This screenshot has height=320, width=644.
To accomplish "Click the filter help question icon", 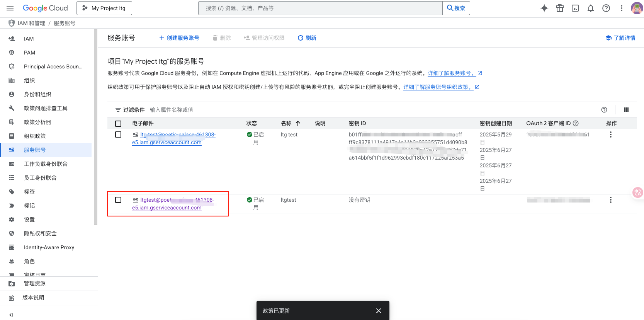I will point(604,110).
